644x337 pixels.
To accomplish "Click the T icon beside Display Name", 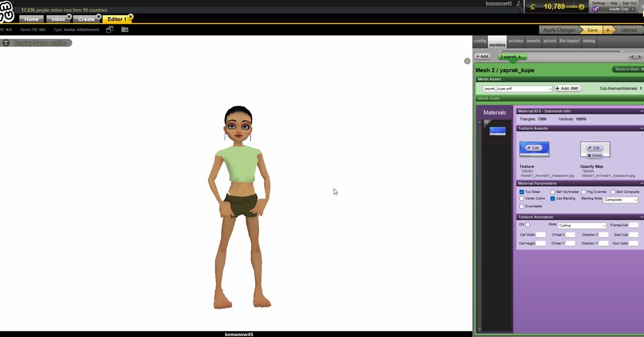I will (x=6, y=43).
